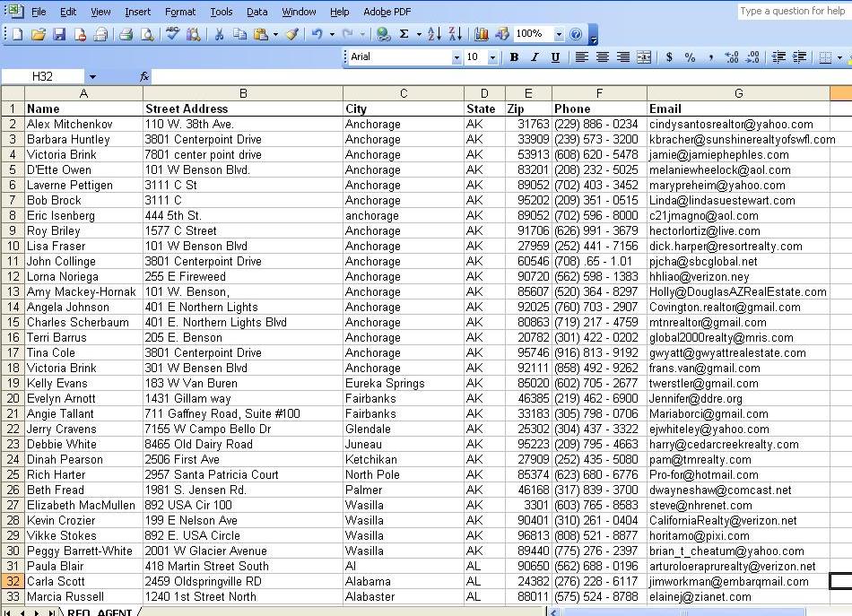Image resolution: width=852 pixels, height=616 pixels.
Task: Click the AutoSum sigma icon
Action: pos(404,34)
